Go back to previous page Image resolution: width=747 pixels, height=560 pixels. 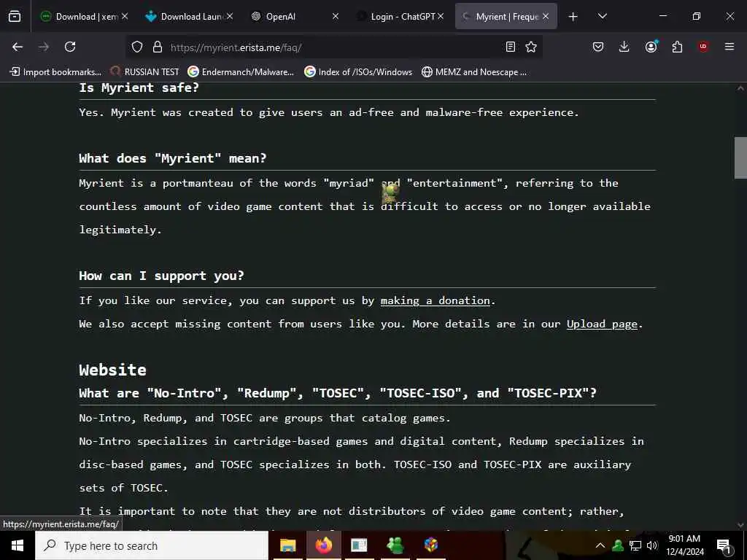pos(18,47)
